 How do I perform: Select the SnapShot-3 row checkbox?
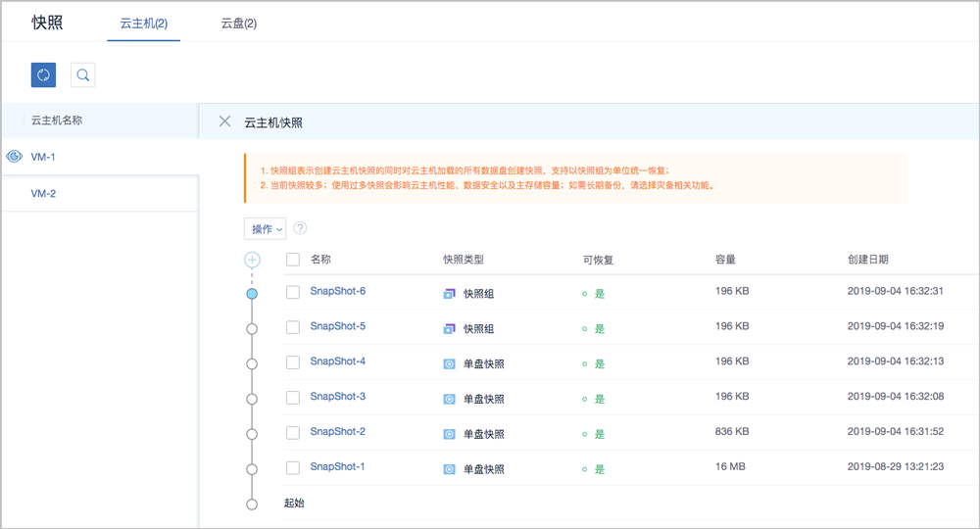click(293, 398)
